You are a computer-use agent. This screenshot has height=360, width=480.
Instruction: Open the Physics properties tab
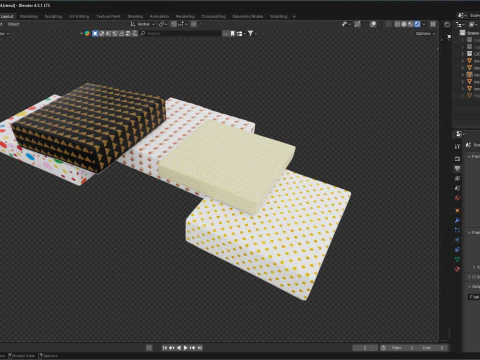pyautogui.click(x=457, y=240)
